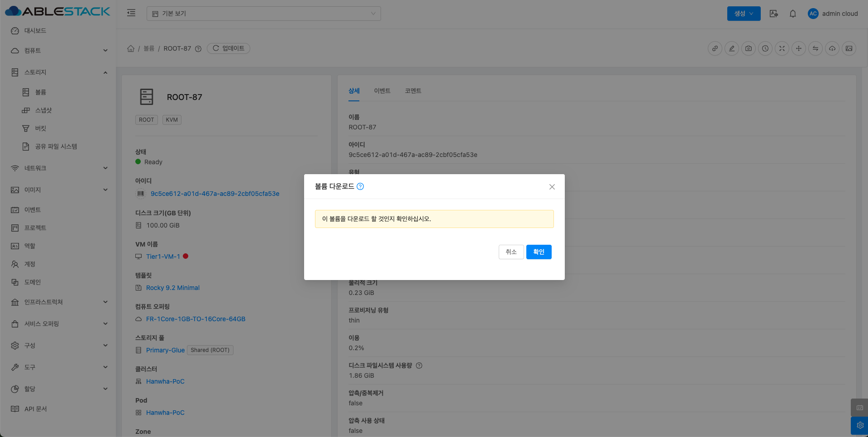Expand the 네트워크 sidebar menu
Screen dimensions: 868x437
coord(59,168)
